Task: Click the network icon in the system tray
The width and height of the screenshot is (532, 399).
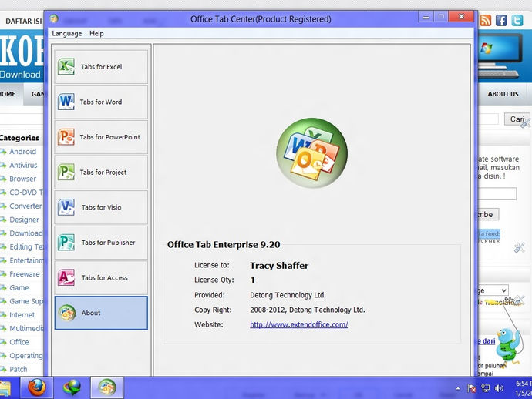Action: click(485, 388)
